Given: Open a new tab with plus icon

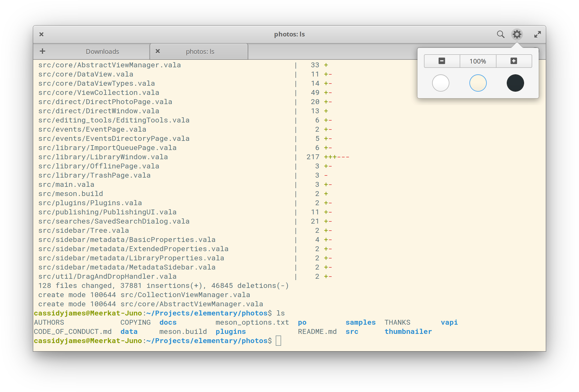Looking at the screenshot, I should [x=42, y=51].
